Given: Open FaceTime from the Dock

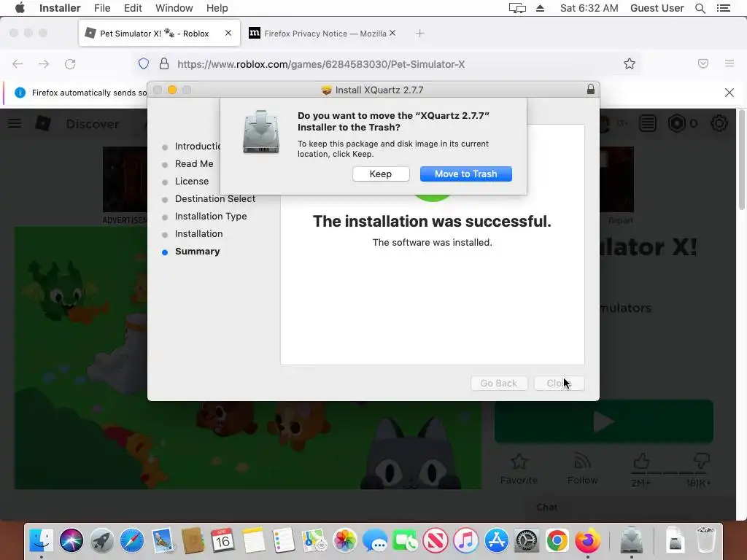Looking at the screenshot, I should (x=405, y=540).
